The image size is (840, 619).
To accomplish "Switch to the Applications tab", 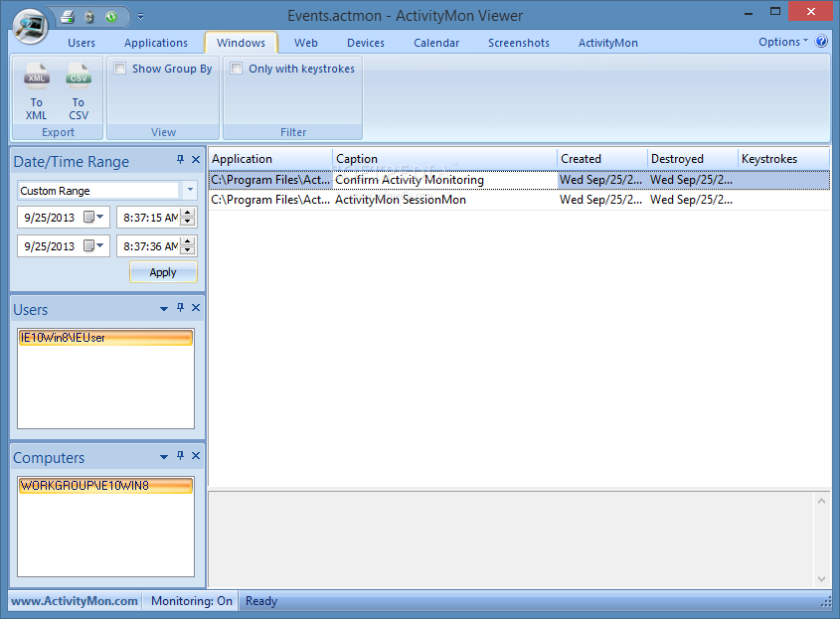I will pyautogui.click(x=156, y=43).
